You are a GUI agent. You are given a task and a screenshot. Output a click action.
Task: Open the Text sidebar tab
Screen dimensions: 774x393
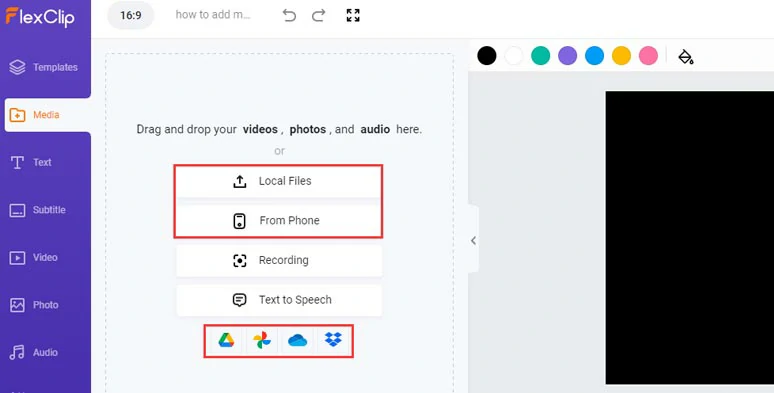31,162
